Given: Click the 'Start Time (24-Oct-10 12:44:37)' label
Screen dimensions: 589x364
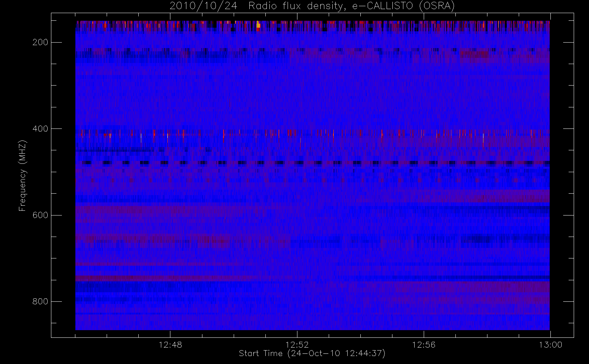Looking at the screenshot, I should pos(312,353).
